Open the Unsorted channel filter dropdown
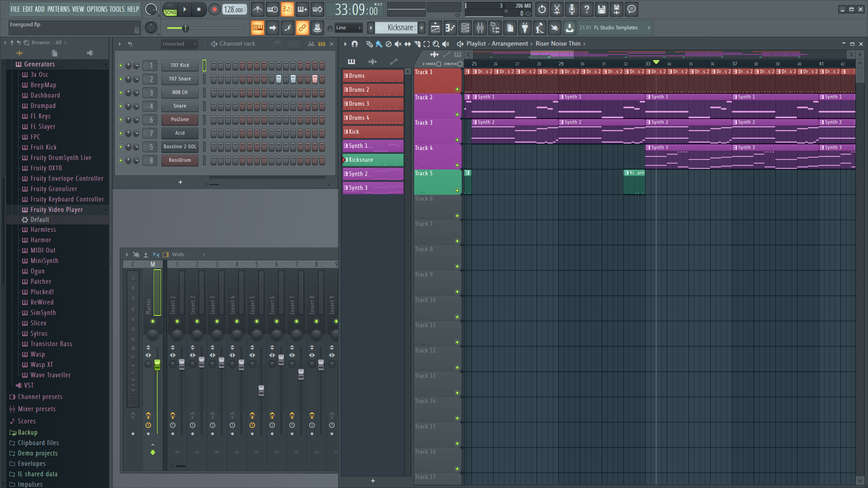868x488 pixels. [x=179, y=44]
